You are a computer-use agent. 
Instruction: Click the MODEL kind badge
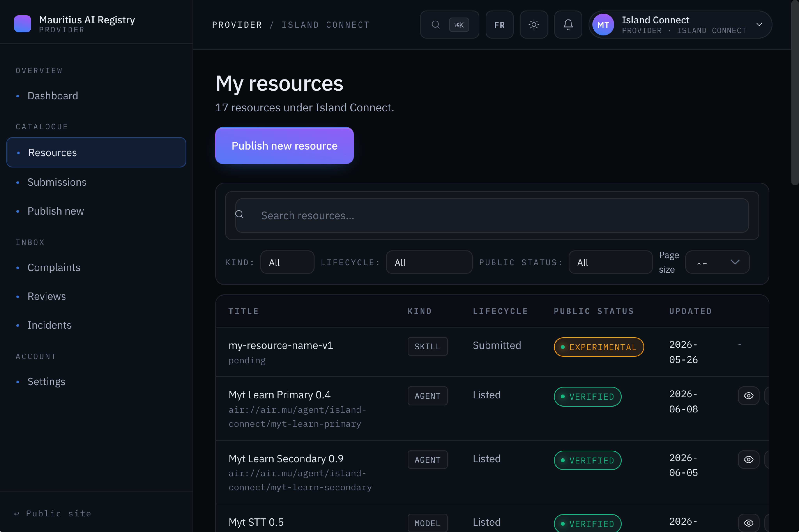point(428,523)
